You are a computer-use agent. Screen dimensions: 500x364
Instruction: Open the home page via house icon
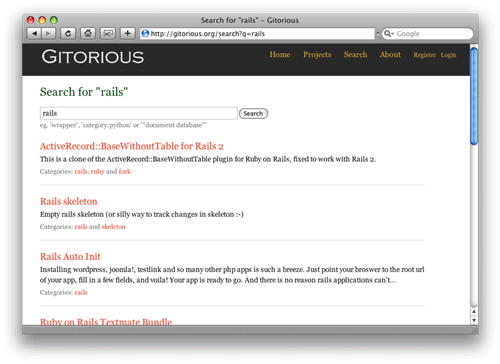[88, 33]
